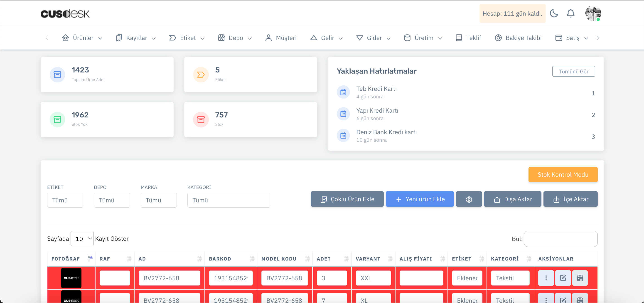Sort the table by ADET column arrows
Viewport: 644px width, 303px height.
(x=346, y=259)
